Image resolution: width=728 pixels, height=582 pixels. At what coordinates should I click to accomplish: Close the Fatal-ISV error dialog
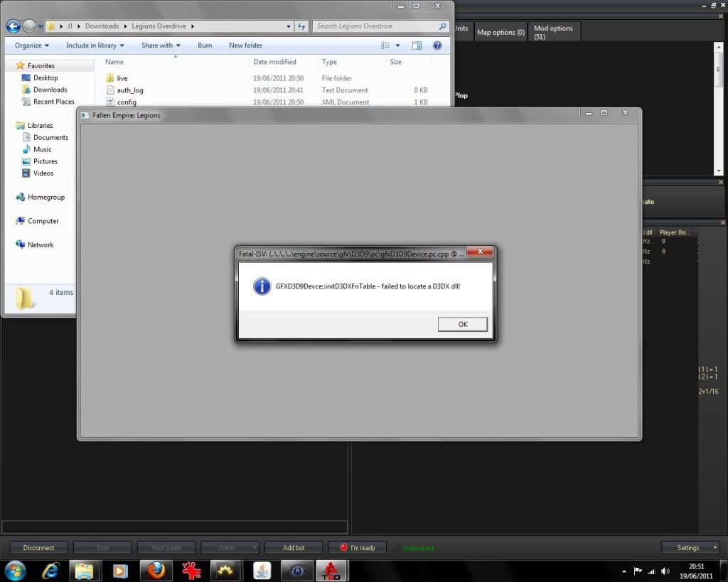click(480, 251)
